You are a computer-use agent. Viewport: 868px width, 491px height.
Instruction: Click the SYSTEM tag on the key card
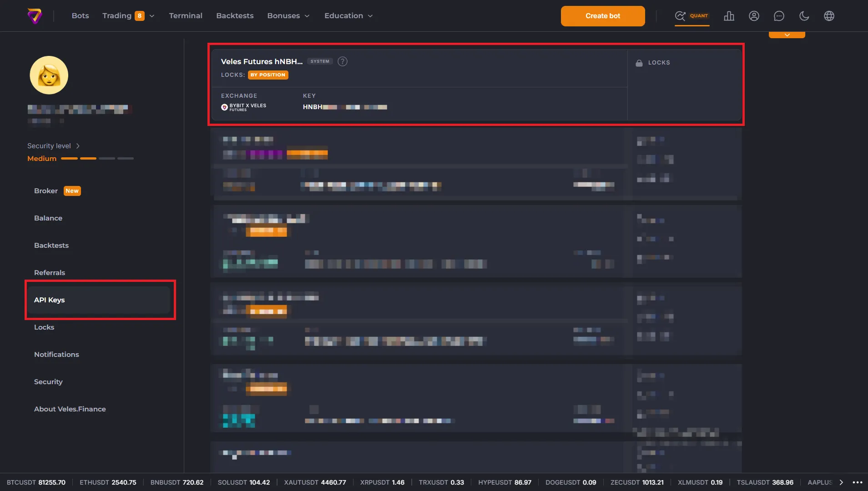320,61
